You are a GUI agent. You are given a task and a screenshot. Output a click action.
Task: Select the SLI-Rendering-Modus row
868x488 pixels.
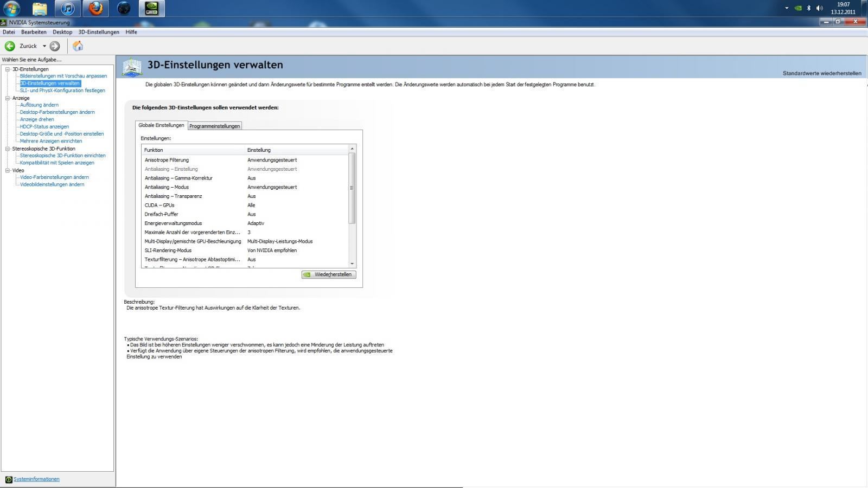point(245,251)
